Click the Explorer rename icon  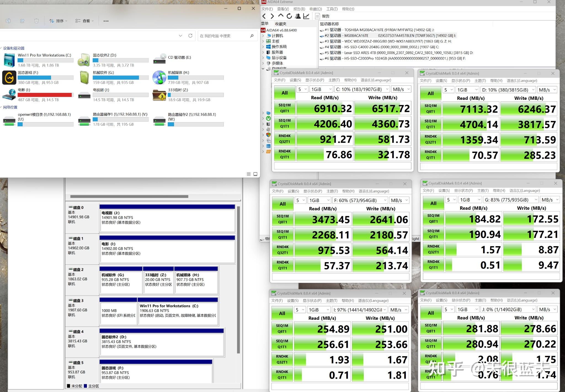[8, 21]
